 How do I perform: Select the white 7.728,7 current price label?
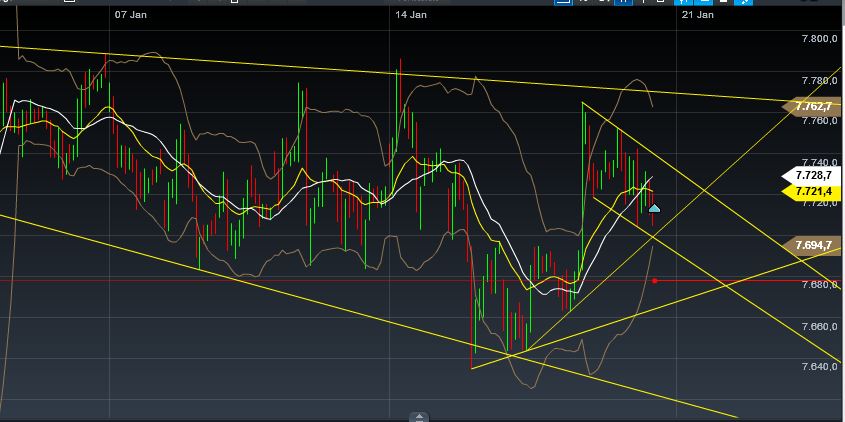(x=814, y=175)
